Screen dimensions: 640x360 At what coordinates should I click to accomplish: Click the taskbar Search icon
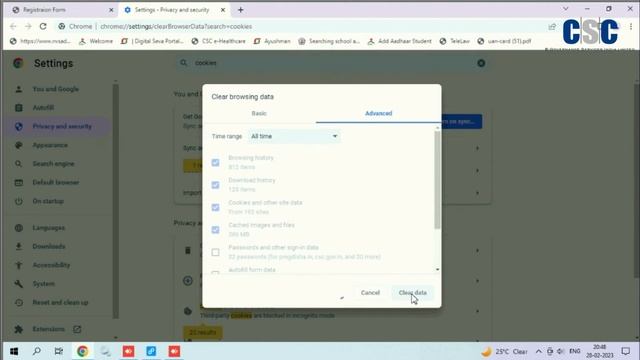click(x=37, y=351)
